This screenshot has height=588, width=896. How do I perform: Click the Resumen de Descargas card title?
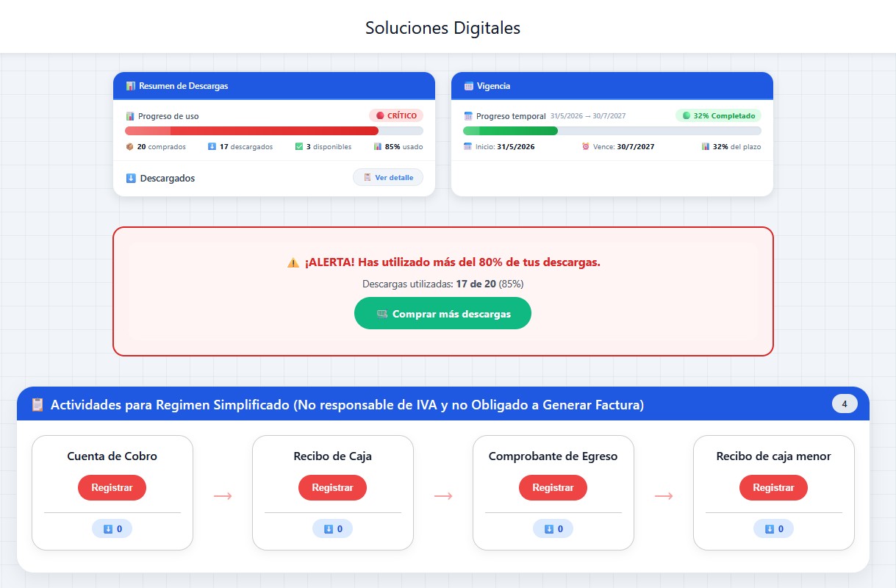(184, 86)
